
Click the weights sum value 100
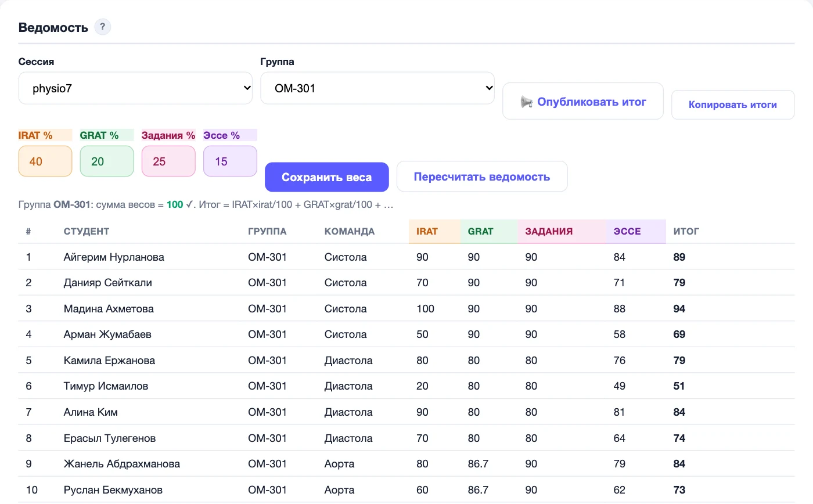pyautogui.click(x=175, y=204)
